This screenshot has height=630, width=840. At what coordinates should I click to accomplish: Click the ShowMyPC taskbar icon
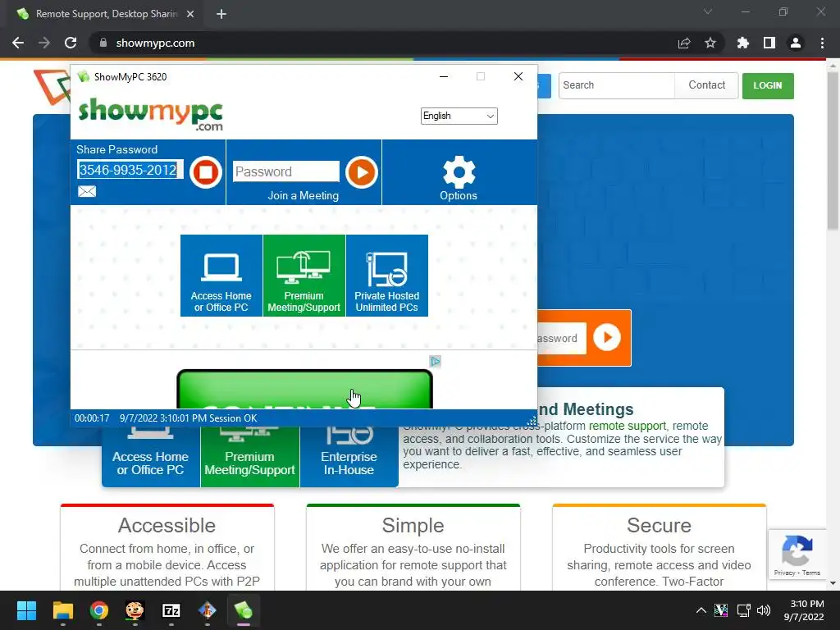243,610
